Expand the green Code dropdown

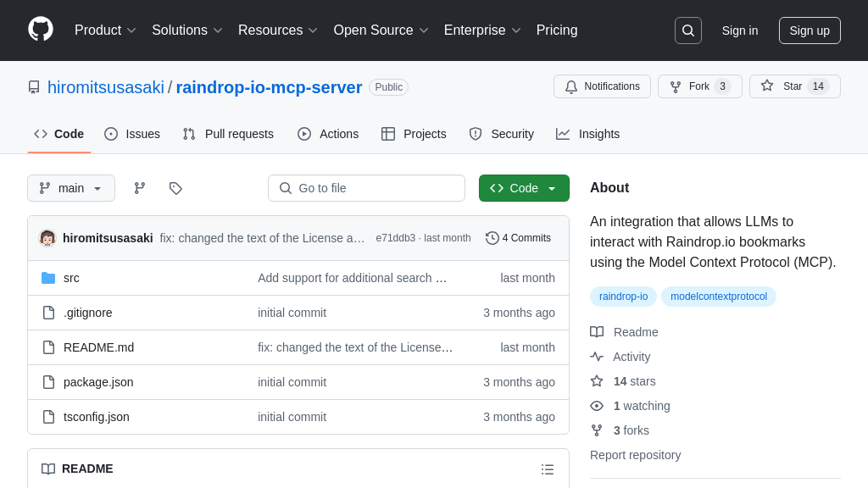[x=524, y=188]
